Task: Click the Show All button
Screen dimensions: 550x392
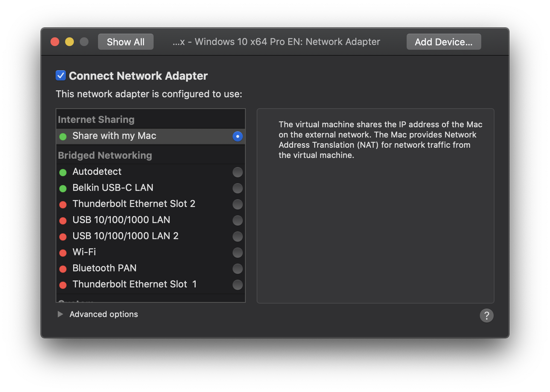Action: coord(125,42)
